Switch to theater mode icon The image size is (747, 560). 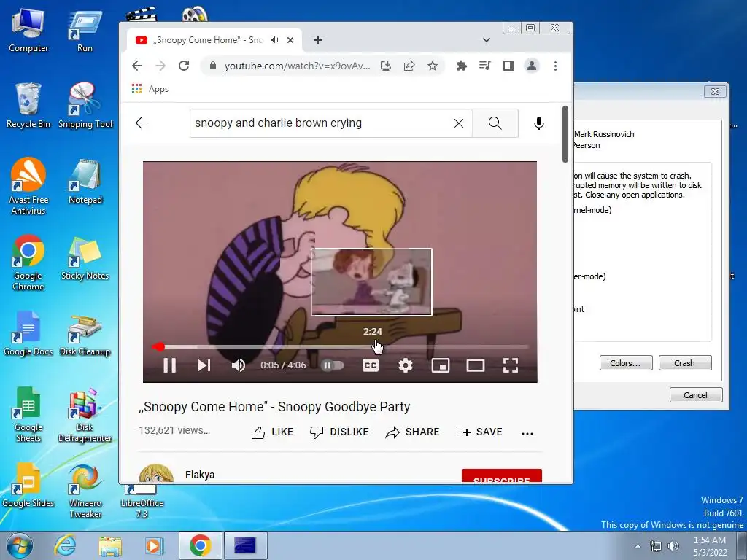[x=476, y=365]
